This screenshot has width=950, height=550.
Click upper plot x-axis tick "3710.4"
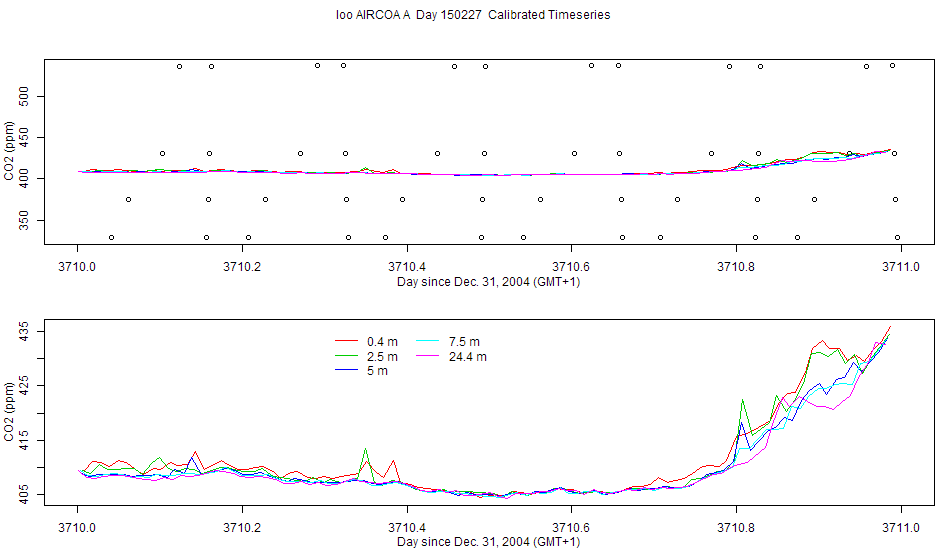click(x=407, y=267)
